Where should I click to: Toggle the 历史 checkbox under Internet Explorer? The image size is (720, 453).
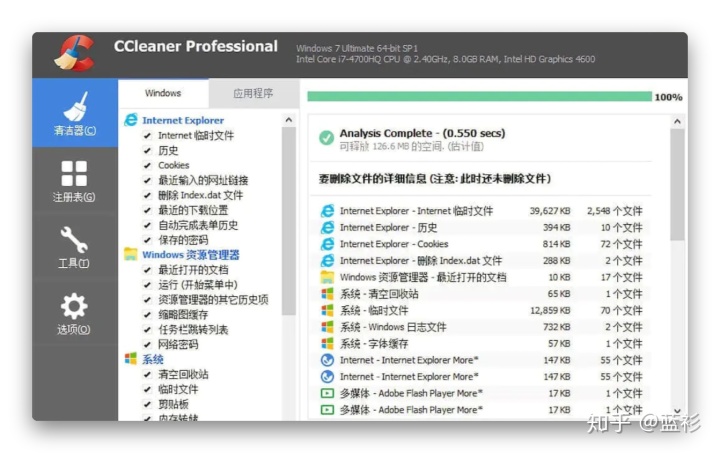point(147,150)
